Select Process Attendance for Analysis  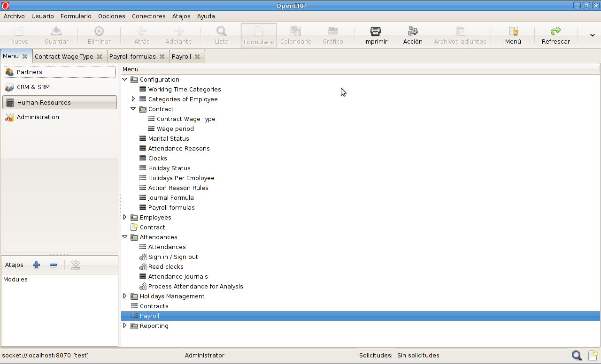[196, 287]
